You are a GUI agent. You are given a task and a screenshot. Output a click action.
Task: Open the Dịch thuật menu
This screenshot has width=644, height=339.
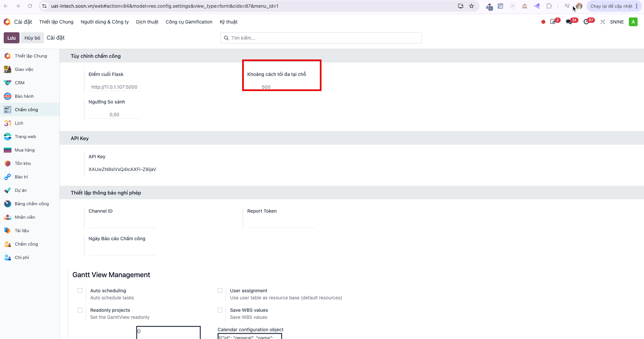click(x=147, y=22)
